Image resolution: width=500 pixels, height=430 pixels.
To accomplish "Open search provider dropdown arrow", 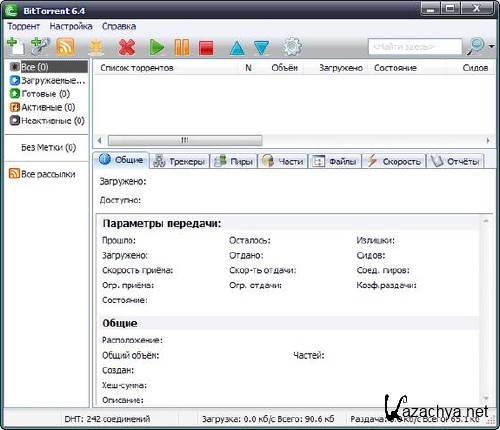I will tap(491, 46).
